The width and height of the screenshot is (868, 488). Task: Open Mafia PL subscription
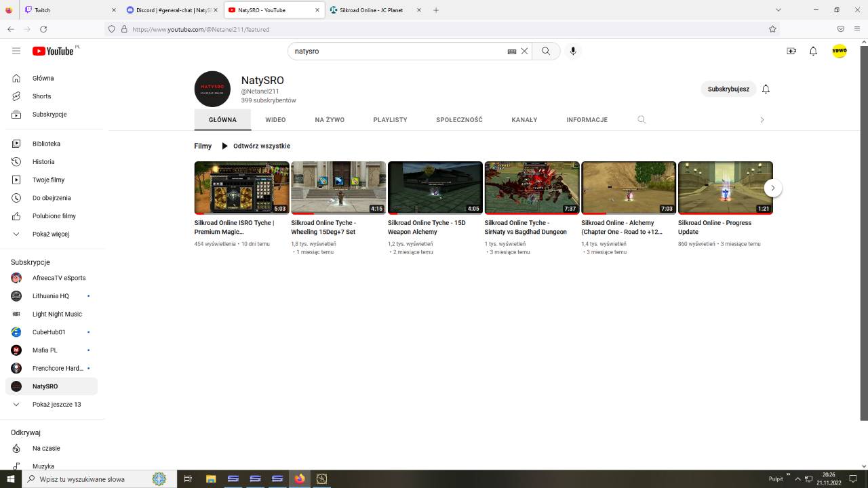pos(52,350)
